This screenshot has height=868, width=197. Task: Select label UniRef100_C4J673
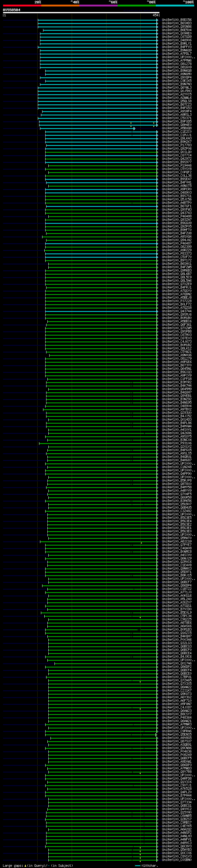tap(177, 342)
